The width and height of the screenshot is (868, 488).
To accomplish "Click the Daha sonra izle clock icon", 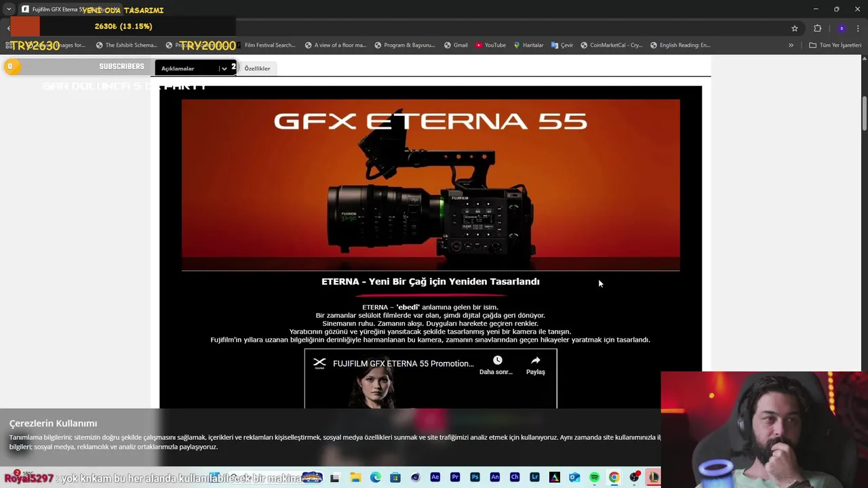I will (497, 361).
